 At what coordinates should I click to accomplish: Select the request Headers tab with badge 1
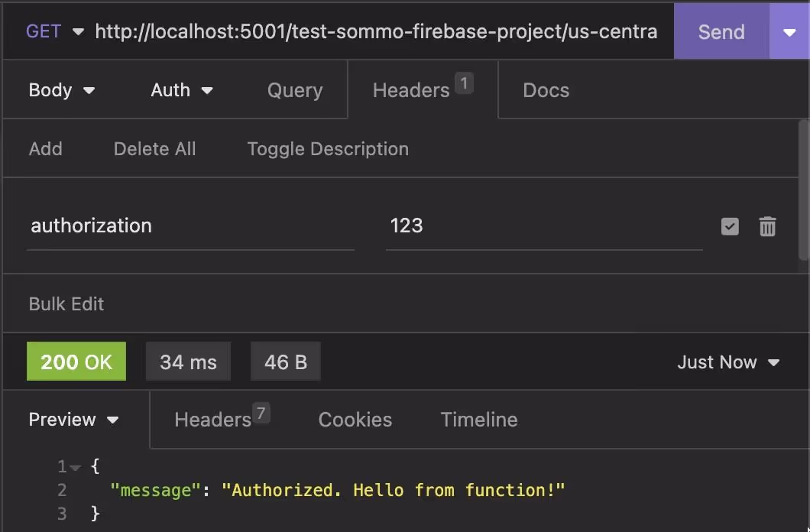click(423, 89)
